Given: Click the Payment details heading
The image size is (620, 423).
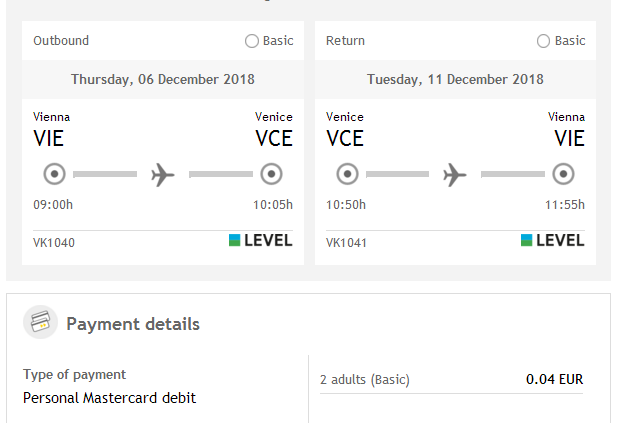Looking at the screenshot, I should click(x=133, y=324).
